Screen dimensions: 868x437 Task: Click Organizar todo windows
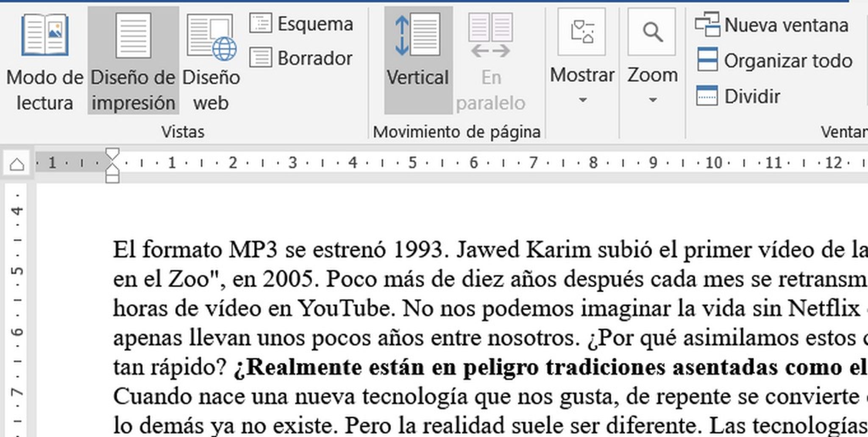(x=774, y=61)
